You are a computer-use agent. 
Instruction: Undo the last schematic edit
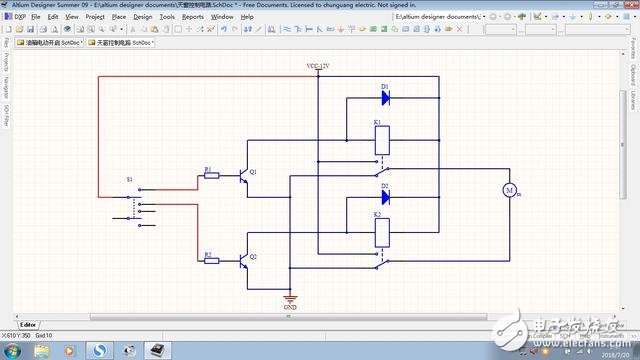point(224,29)
